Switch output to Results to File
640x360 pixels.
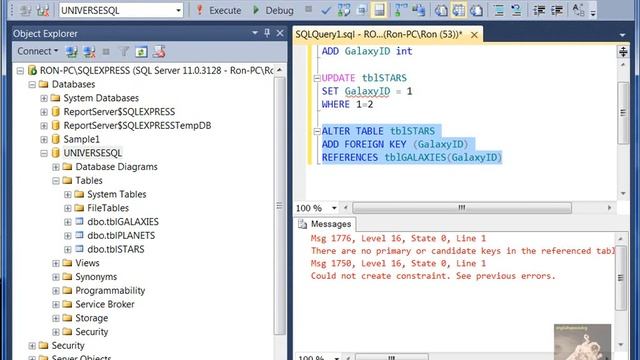point(476,10)
